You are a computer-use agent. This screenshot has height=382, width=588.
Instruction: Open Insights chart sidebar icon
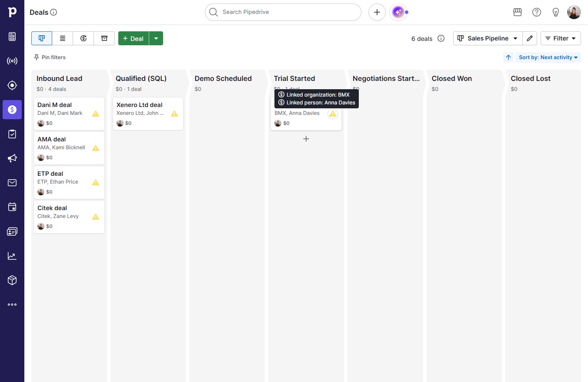pyautogui.click(x=12, y=256)
